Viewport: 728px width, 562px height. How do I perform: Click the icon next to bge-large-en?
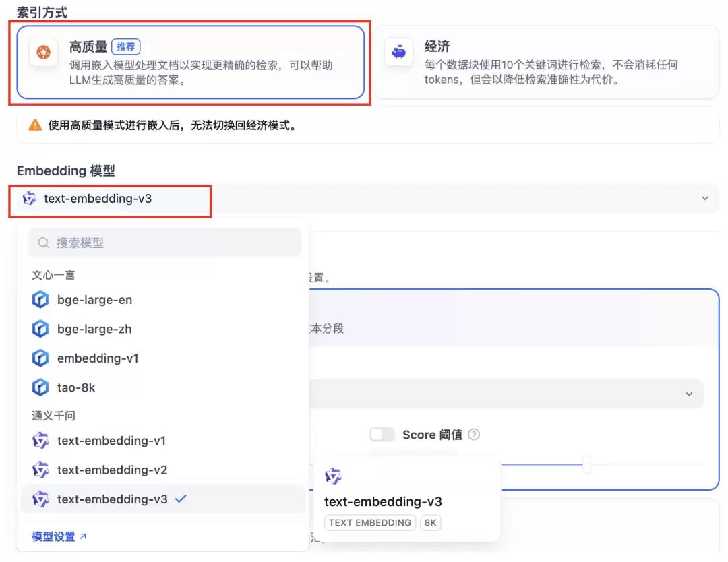click(x=40, y=300)
